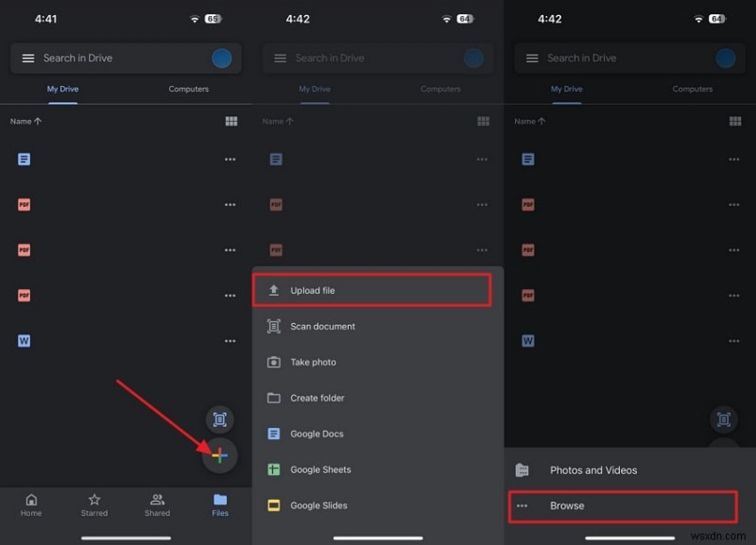Switch to grid view in middle screen
Screen dimensions: 756x545
pyautogui.click(x=483, y=122)
